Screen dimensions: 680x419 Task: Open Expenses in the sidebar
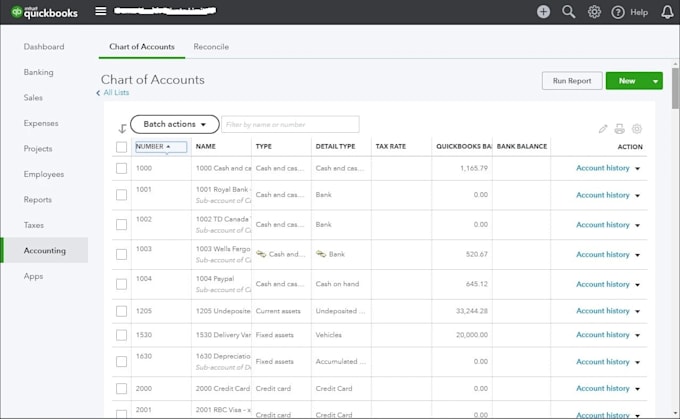(x=41, y=123)
